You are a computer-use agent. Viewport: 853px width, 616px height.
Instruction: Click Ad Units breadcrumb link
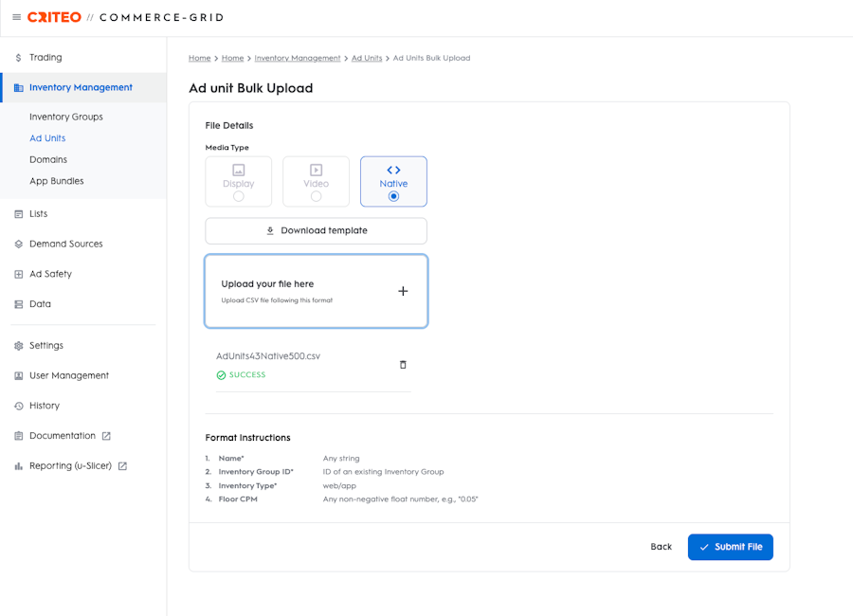pyautogui.click(x=367, y=58)
